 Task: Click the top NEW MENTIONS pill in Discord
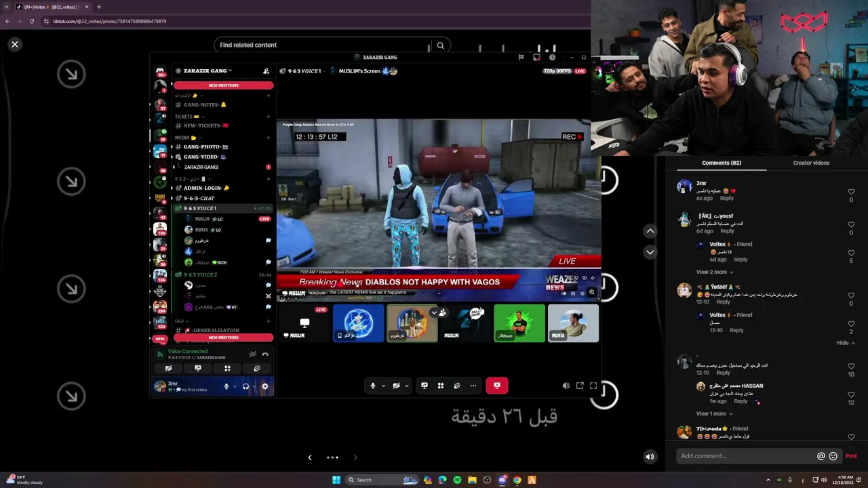[x=223, y=85]
